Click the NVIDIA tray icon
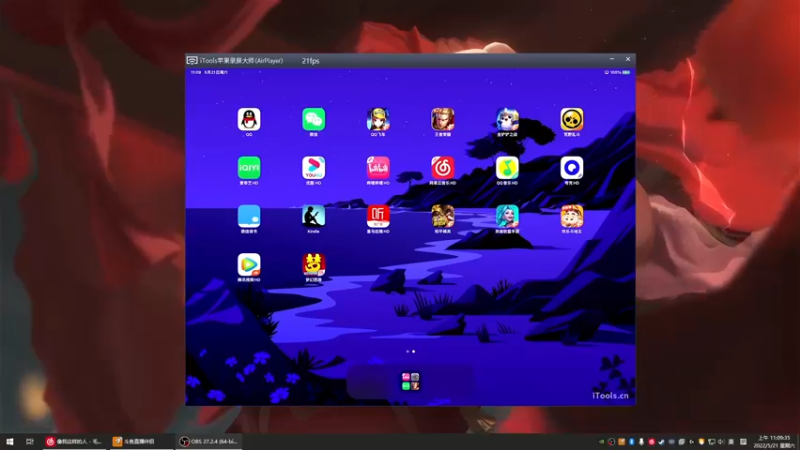The width and height of the screenshot is (800, 450). pyautogui.click(x=602, y=442)
